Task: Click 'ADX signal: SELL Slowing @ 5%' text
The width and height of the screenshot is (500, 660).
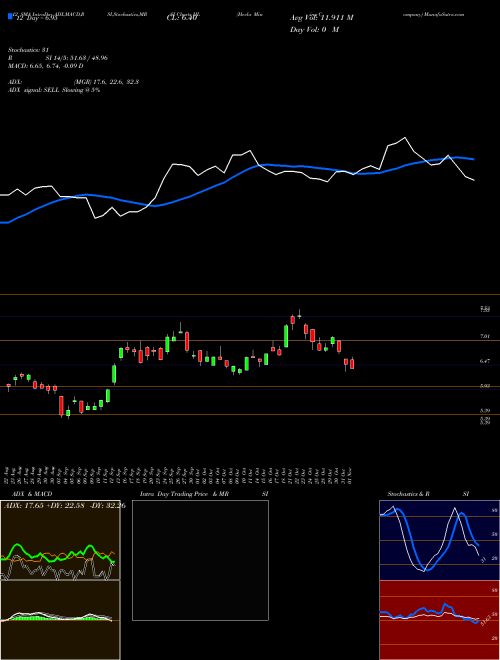Action: [x=54, y=90]
